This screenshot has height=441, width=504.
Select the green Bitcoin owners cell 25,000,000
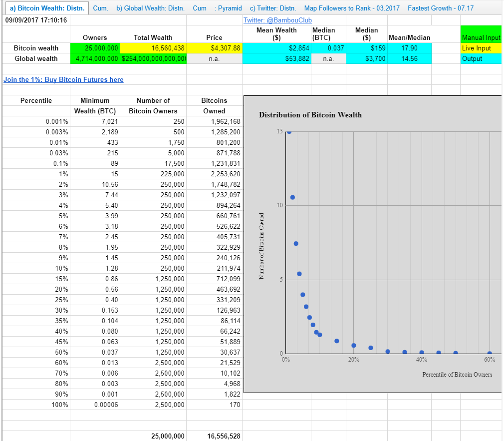[x=95, y=48]
